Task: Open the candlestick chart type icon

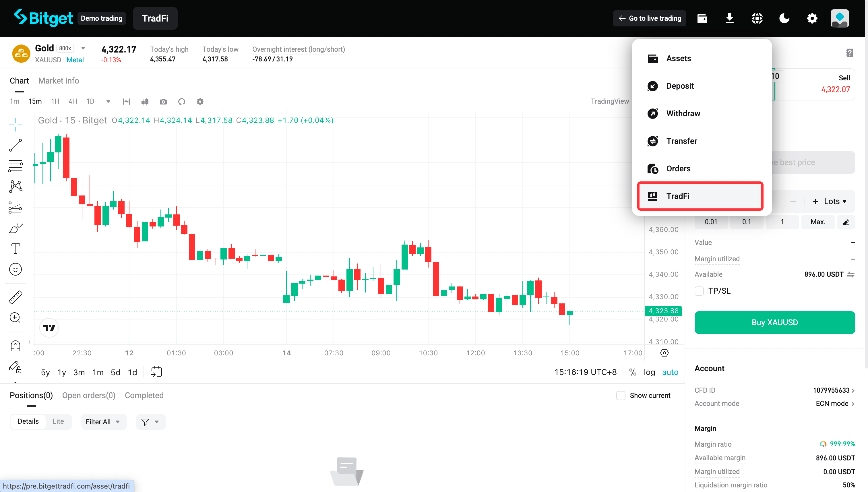Action: (145, 102)
